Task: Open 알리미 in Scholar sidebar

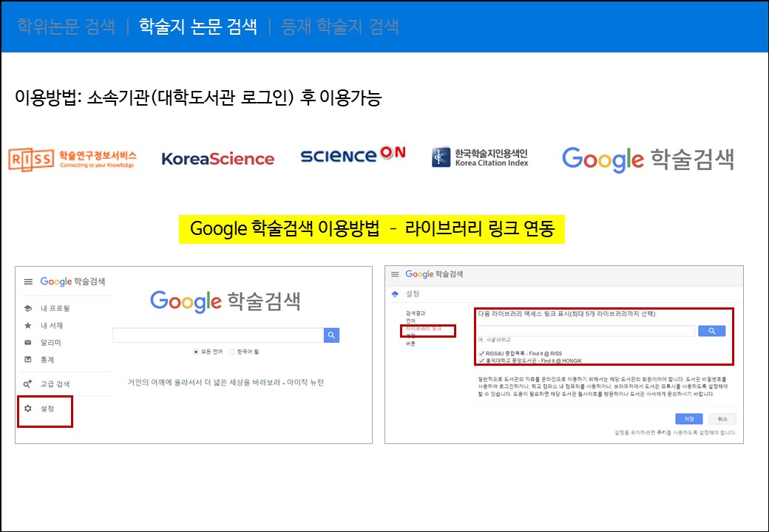Action: tap(50, 342)
